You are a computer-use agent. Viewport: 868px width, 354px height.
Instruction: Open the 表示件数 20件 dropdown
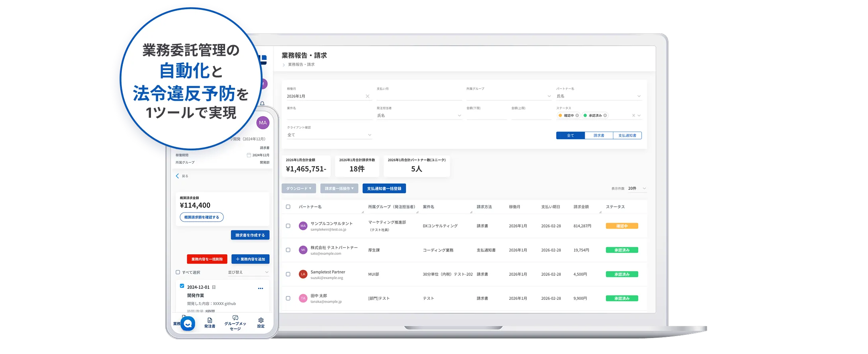[637, 189]
